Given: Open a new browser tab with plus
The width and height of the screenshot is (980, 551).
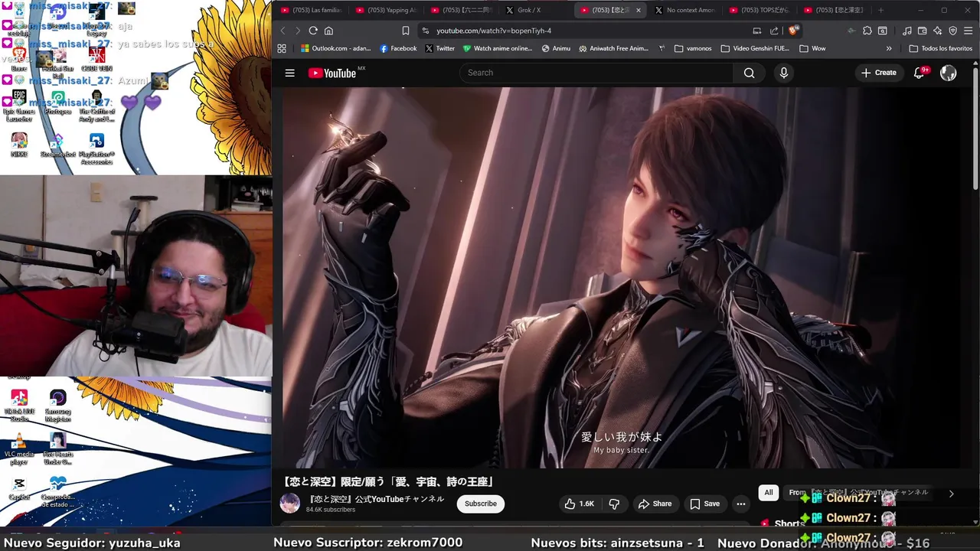Looking at the screenshot, I should (880, 10).
